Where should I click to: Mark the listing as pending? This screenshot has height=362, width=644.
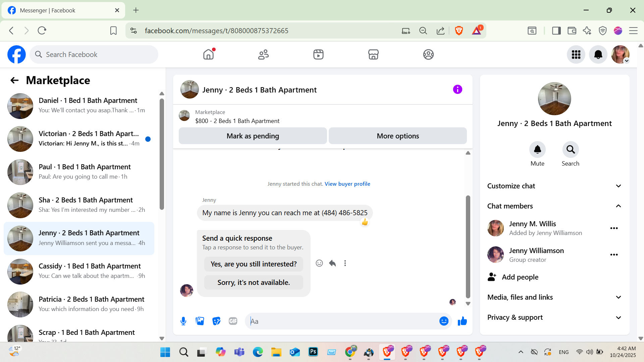[253, 136]
